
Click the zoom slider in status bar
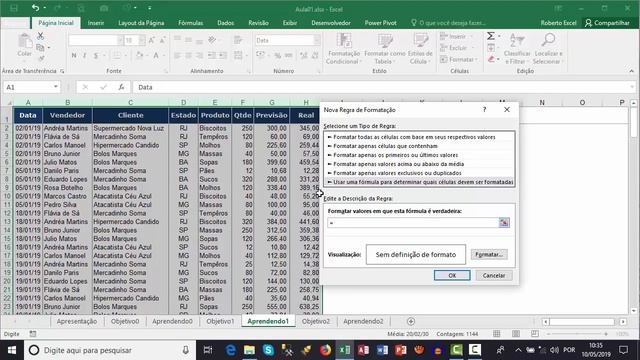(x=577, y=334)
